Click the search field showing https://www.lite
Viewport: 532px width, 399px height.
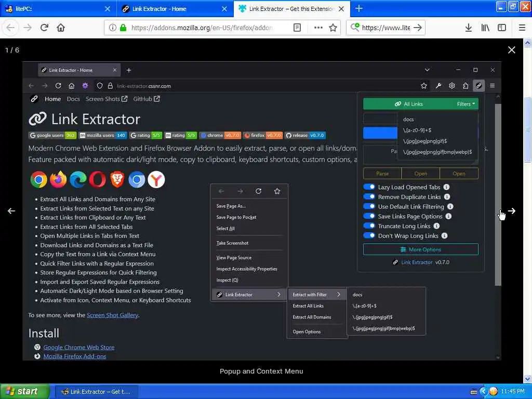(386, 28)
